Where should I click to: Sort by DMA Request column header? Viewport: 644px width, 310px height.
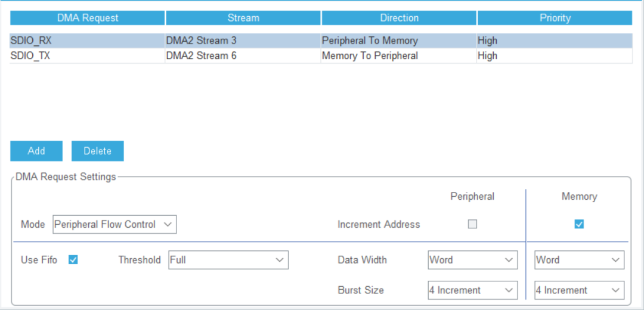[x=88, y=18]
